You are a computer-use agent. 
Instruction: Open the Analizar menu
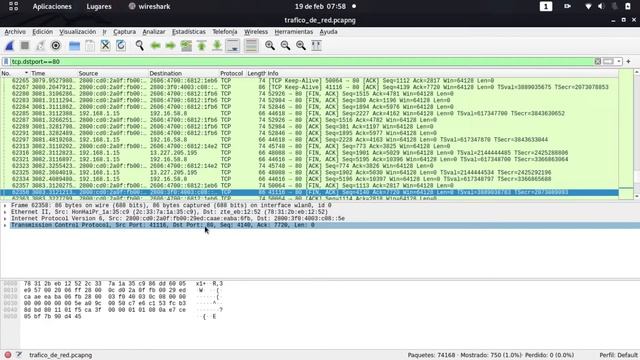click(154, 31)
